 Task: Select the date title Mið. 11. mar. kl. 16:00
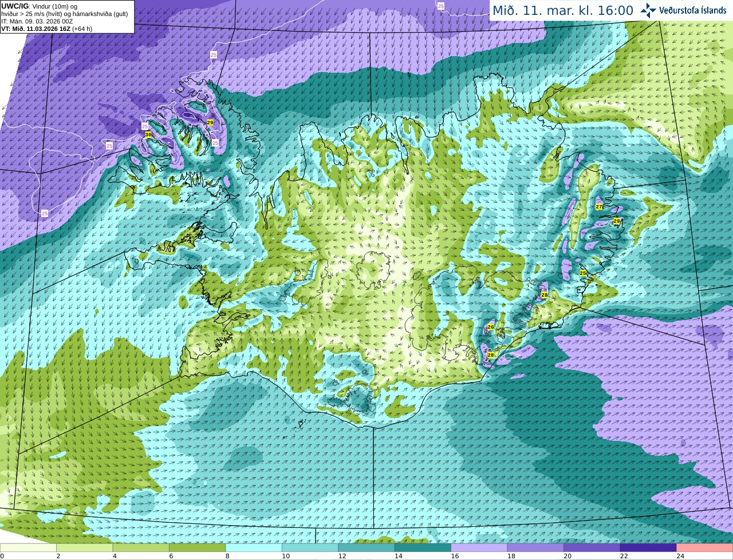(x=563, y=10)
